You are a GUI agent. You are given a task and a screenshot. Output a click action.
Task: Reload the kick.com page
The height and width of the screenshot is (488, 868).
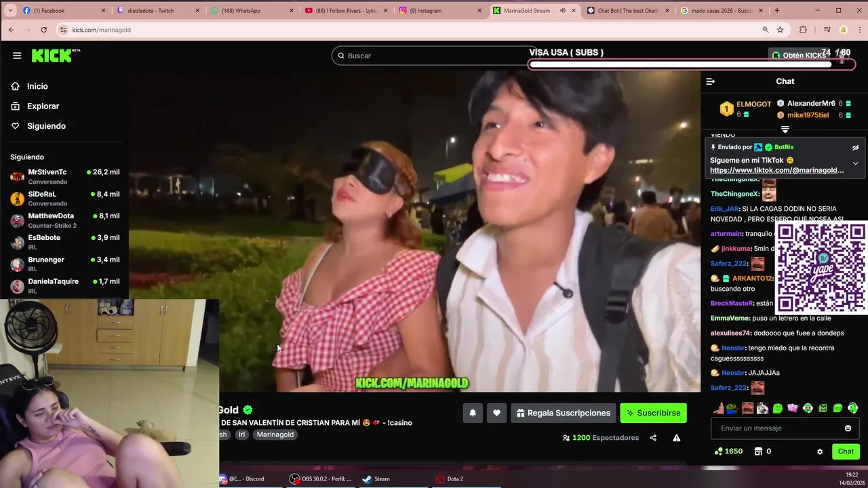pos(44,30)
